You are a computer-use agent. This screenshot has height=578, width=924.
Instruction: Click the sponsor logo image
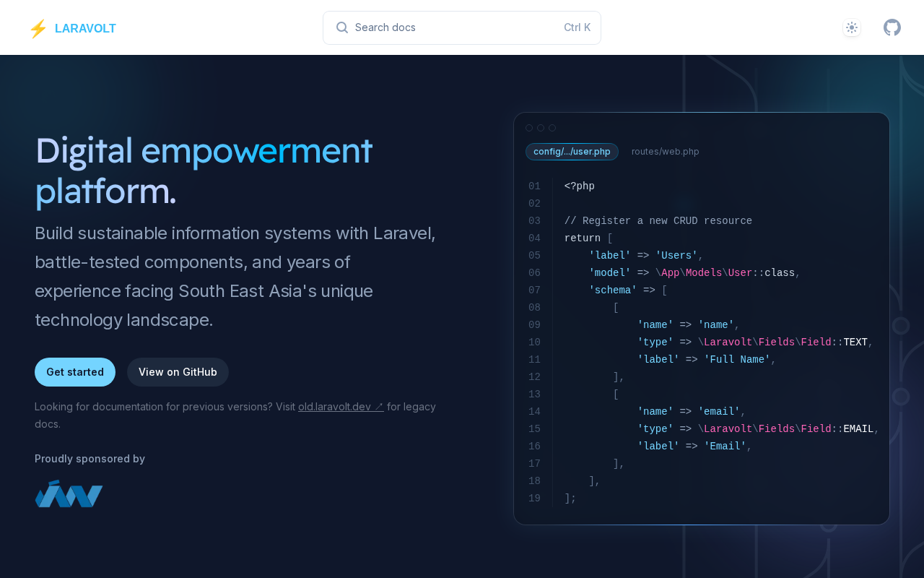click(x=69, y=493)
